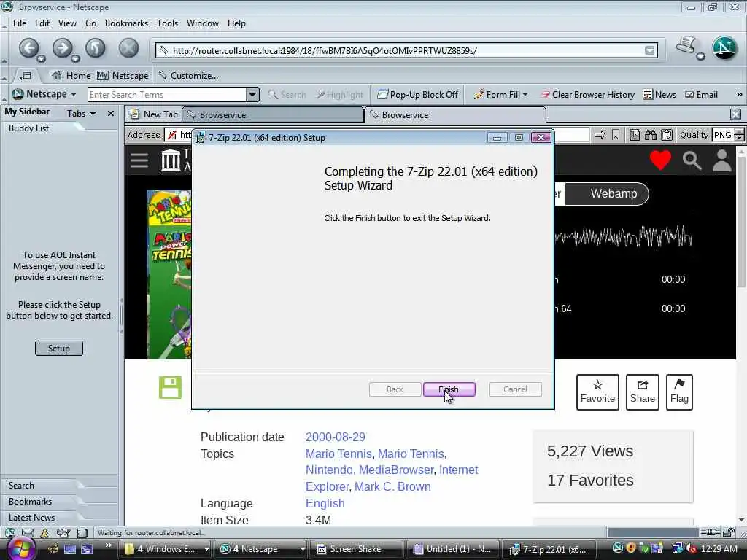This screenshot has height=560, width=747.
Task: Open the Tools menu
Action: (167, 23)
